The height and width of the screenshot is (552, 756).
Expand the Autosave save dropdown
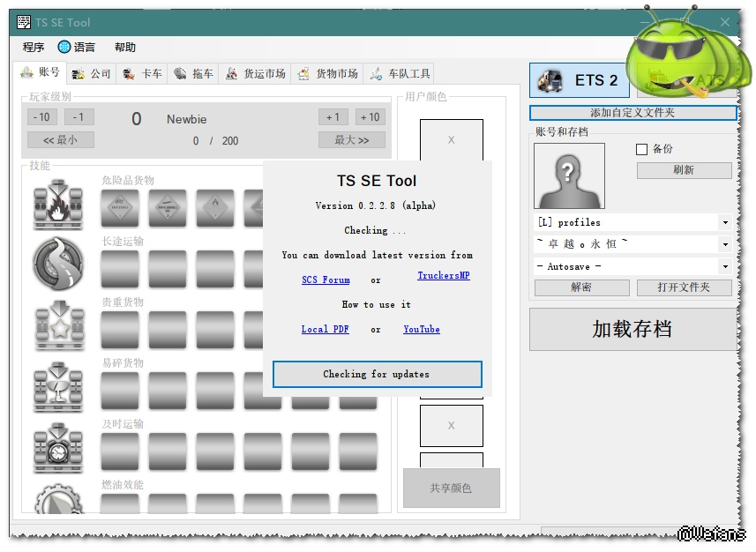click(x=725, y=267)
